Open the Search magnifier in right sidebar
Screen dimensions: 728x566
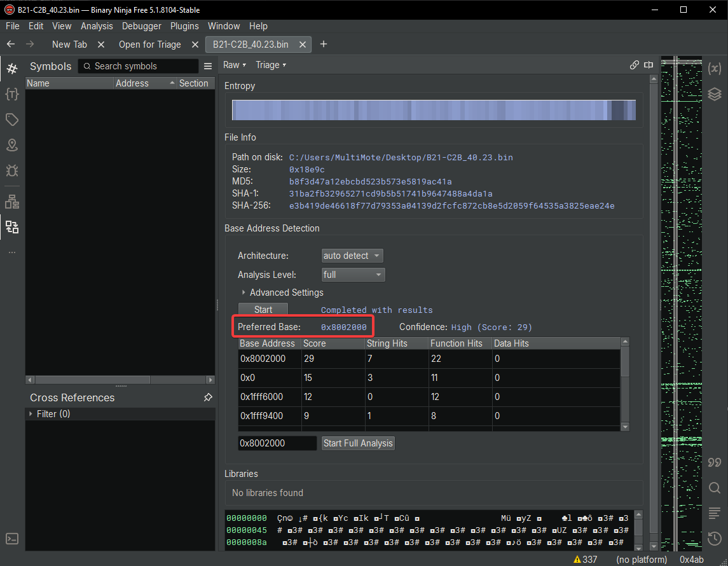[715, 488]
